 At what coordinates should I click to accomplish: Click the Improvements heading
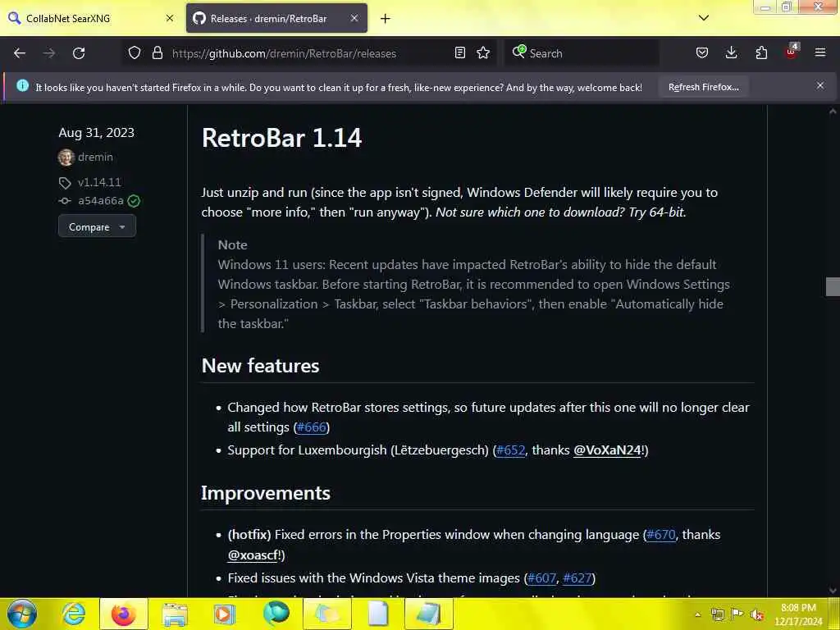tap(266, 493)
